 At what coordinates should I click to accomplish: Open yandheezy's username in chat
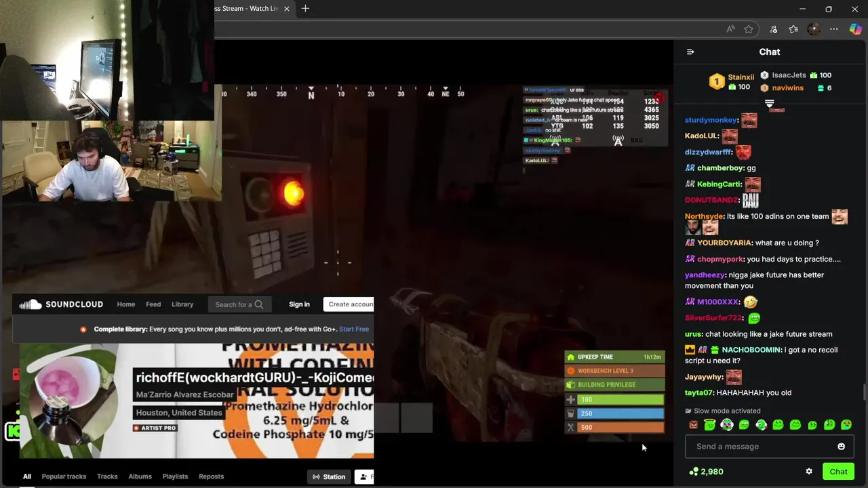[x=705, y=275]
